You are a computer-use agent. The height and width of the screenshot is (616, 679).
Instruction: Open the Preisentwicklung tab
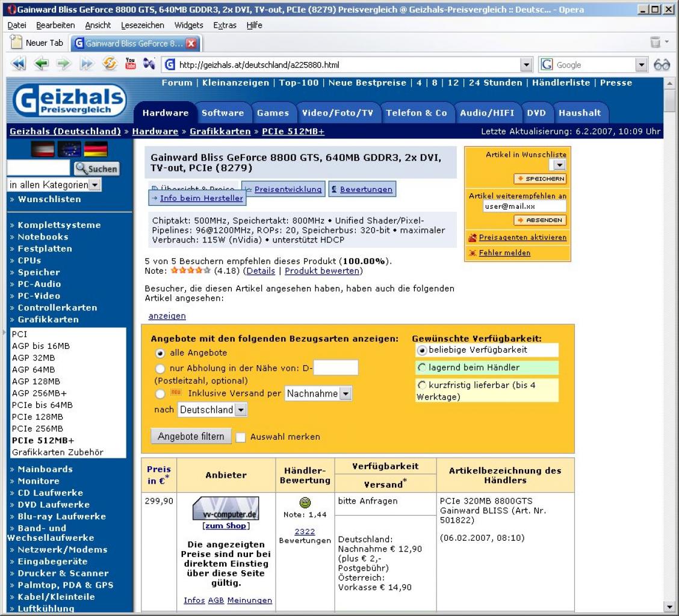click(284, 189)
